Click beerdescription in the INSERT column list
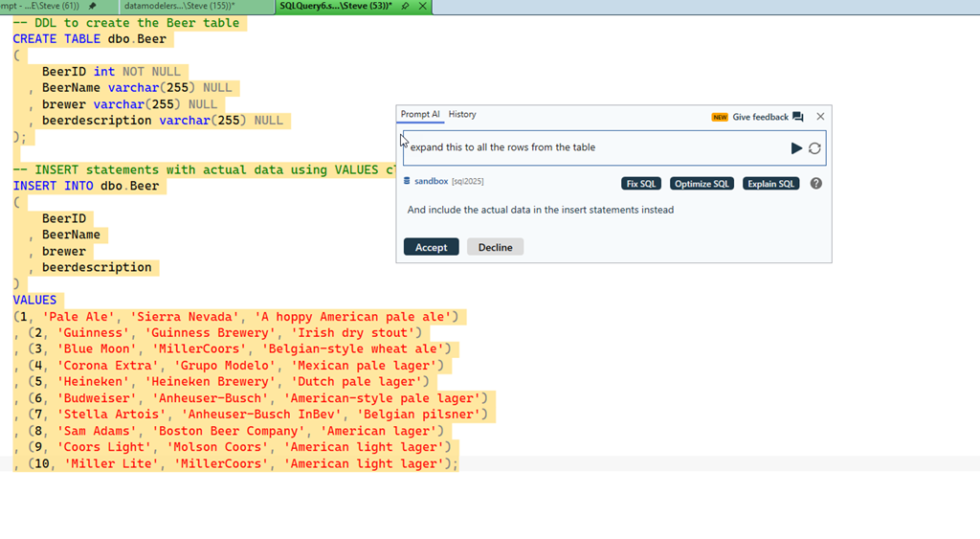The width and height of the screenshot is (980, 539). coord(97,268)
